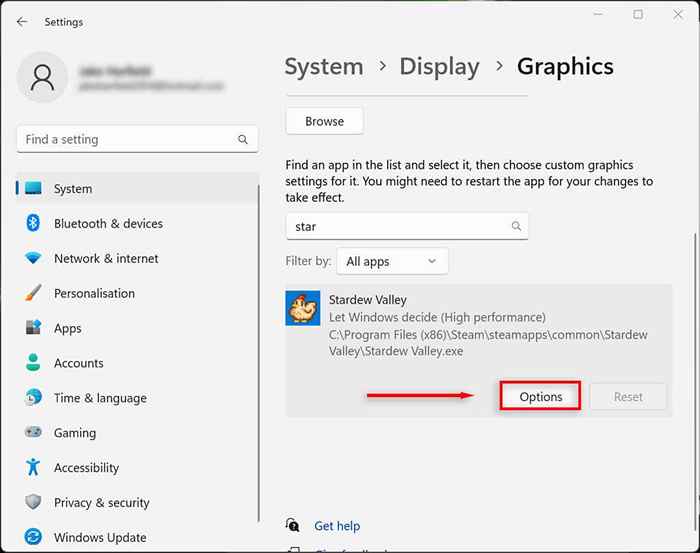The width and height of the screenshot is (700, 553).
Task: Select the Apps icon in sidebar
Action: tap(33, 328)
